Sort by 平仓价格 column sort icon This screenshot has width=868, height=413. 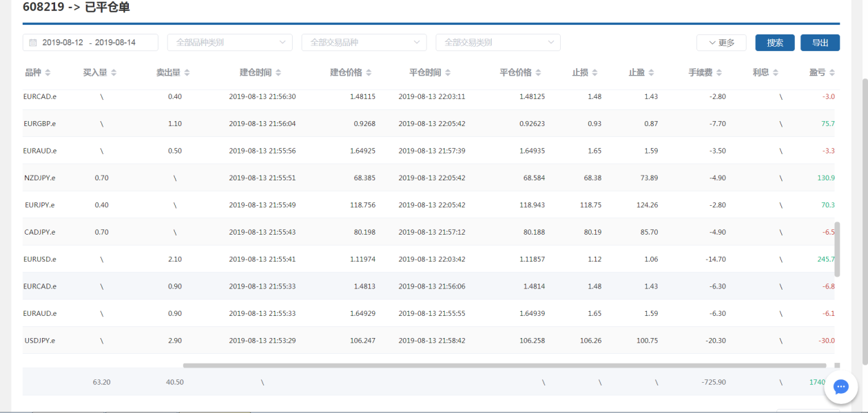point(538,73)
